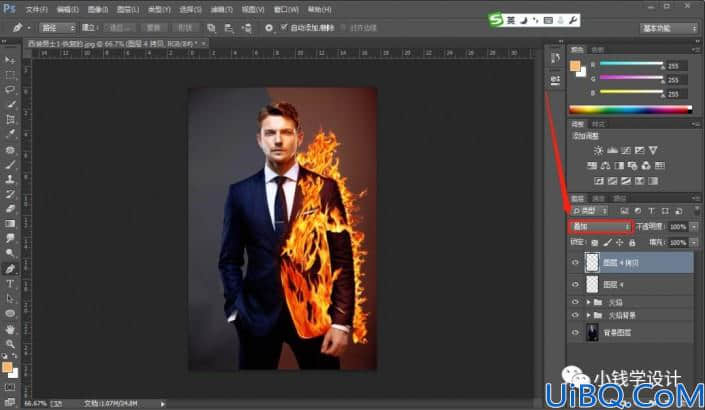The width and height of the screenshot is (705, 410).
Task: Hide the 火焰背景 group
Action: pos(575,316)
